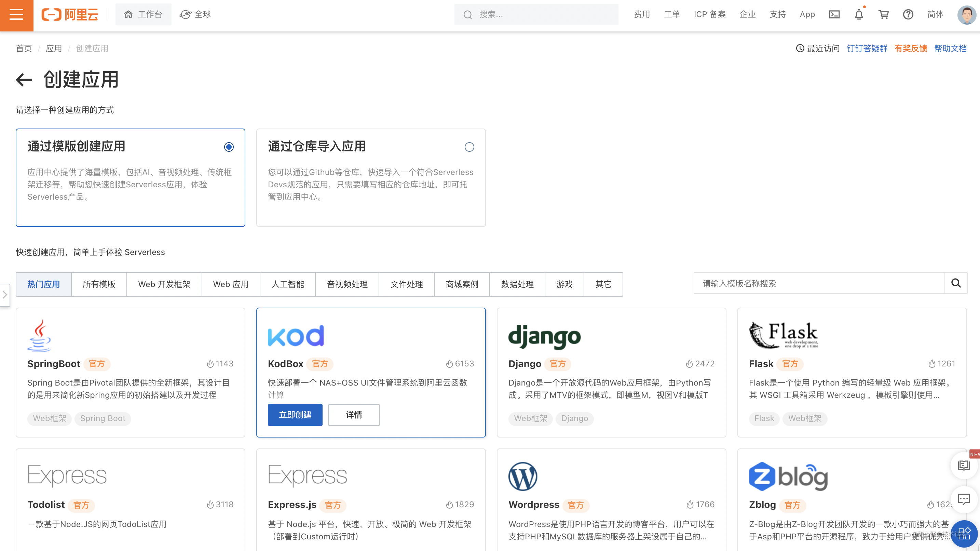Click the 最近访问 clock icon
This screenshot has height=551, width=980.
pyautogui.click(x=800, y=48)
